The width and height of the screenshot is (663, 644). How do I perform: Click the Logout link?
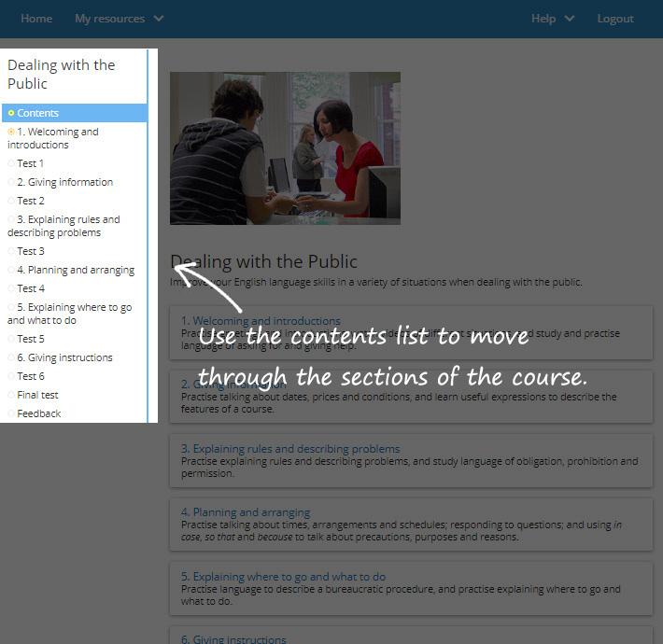[615, 19]
